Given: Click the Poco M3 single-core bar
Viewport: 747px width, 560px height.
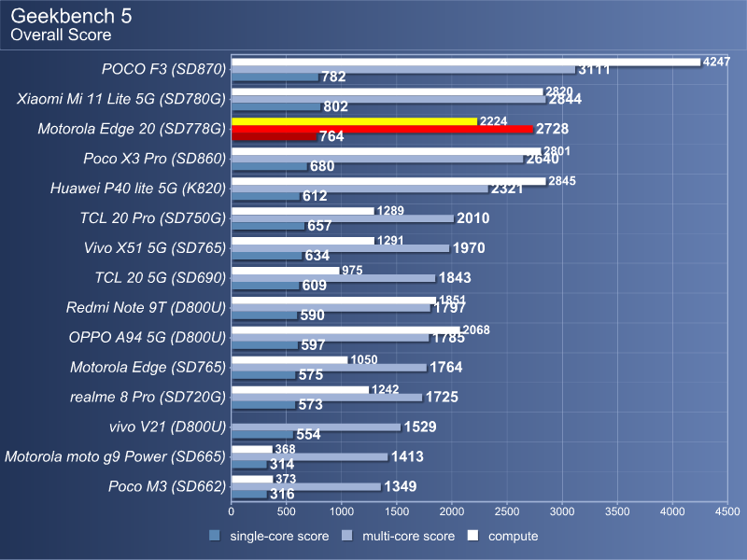Looking at the screenshot, I should coord(249,495).
